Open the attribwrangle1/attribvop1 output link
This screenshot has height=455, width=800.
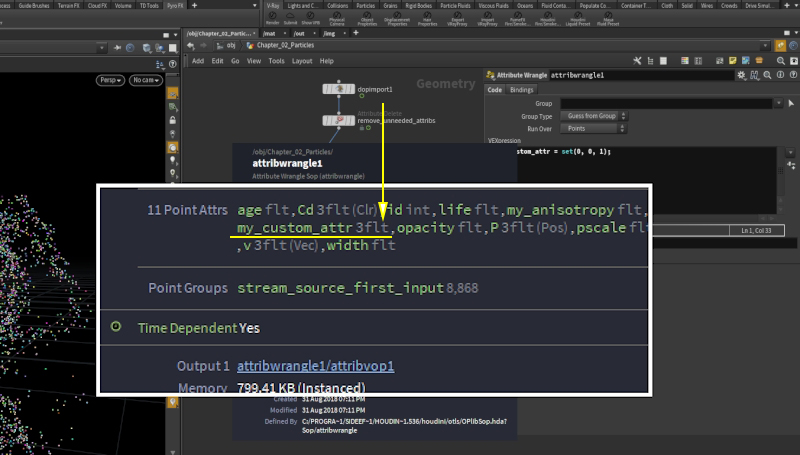point(315,366)
